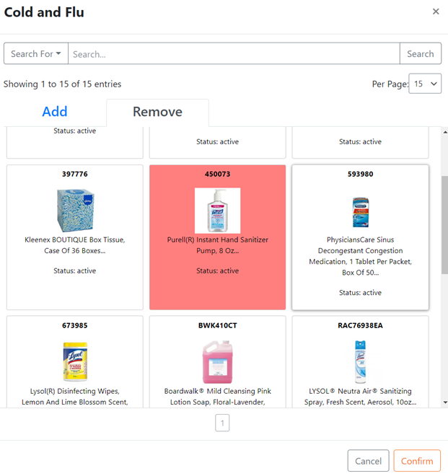Go to page 1 in pagination
This screenshot has height=476, width=448.
[x=222, y=423]
